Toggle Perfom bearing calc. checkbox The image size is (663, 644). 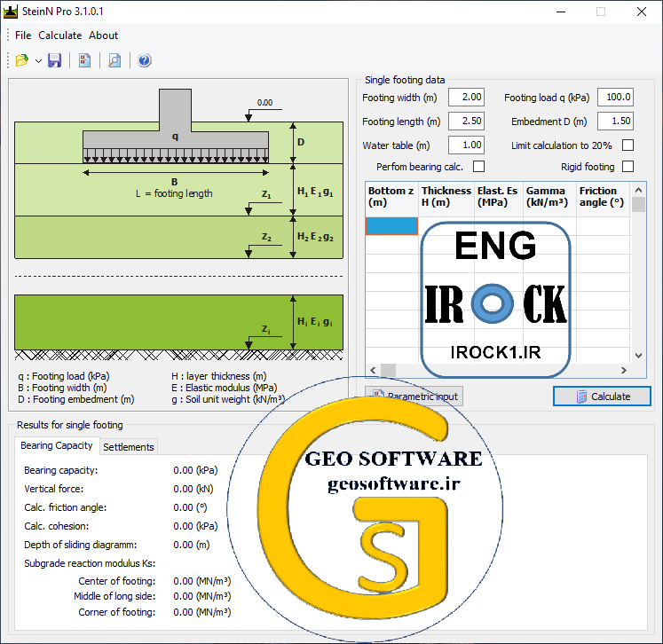(x=478, y=167)
